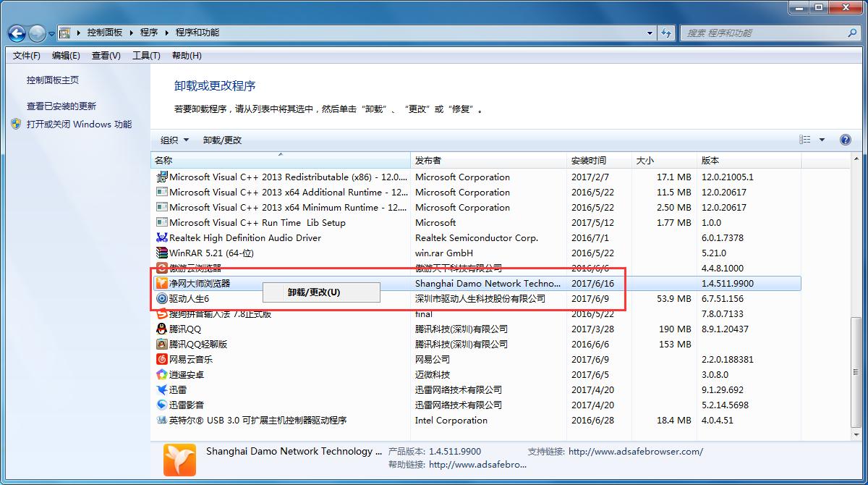Viewport: 868px width, 485px height.
Task: Select the Realtek audio driver icon
Action: point(162,238)
